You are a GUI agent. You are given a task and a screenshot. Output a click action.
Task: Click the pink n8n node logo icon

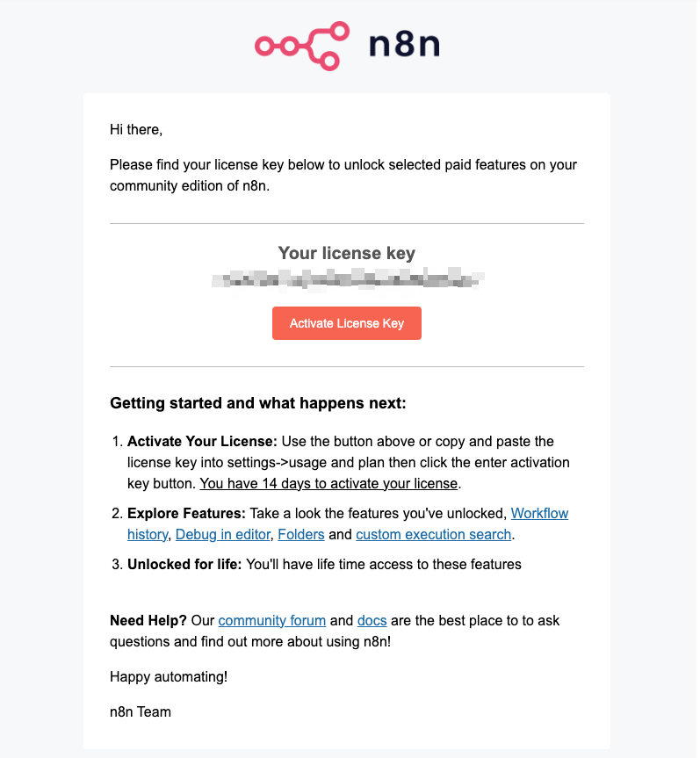point(302,46)
